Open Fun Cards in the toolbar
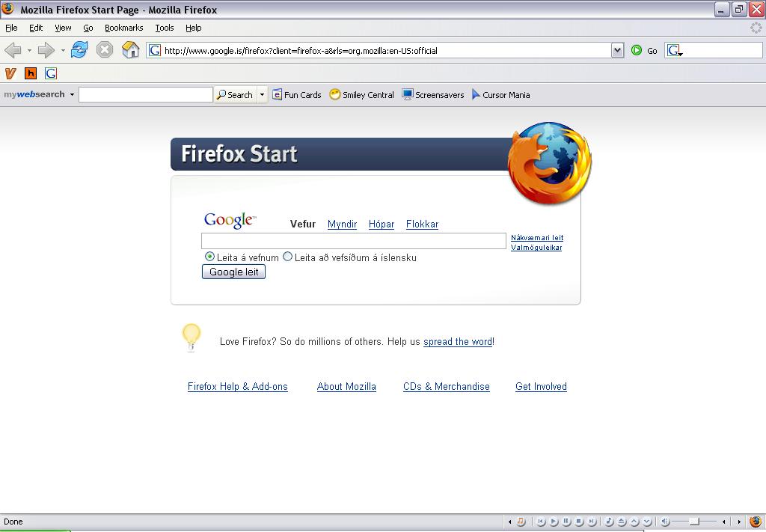 (x=296, y=95)
